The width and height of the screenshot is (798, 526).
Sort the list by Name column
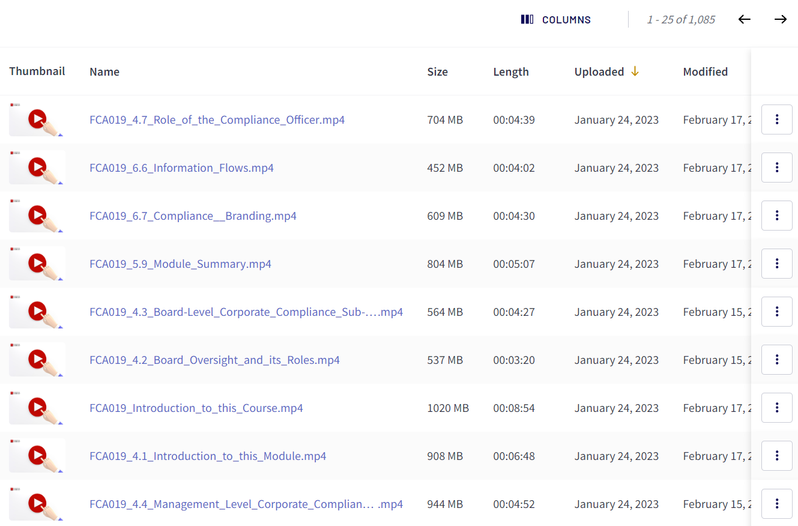tap(104, 72)
